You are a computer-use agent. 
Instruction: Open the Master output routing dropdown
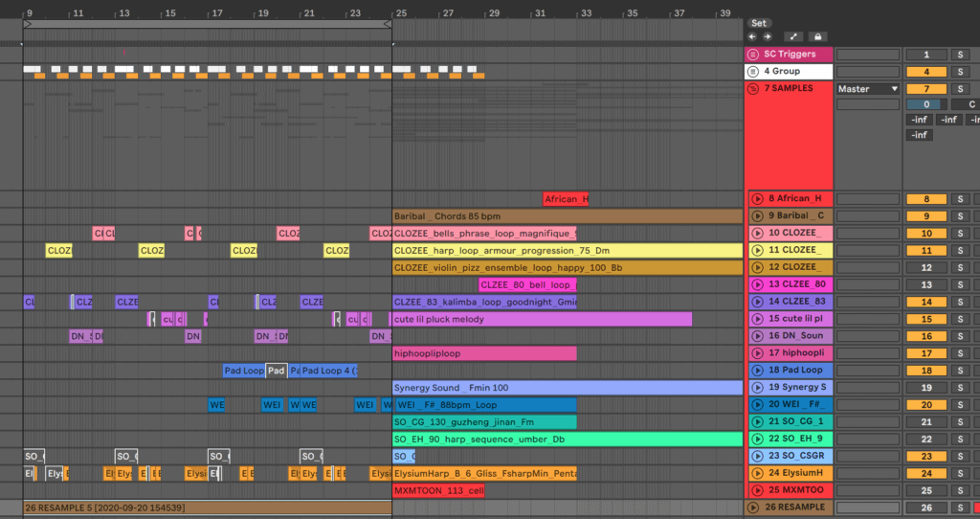coord(868,89)
